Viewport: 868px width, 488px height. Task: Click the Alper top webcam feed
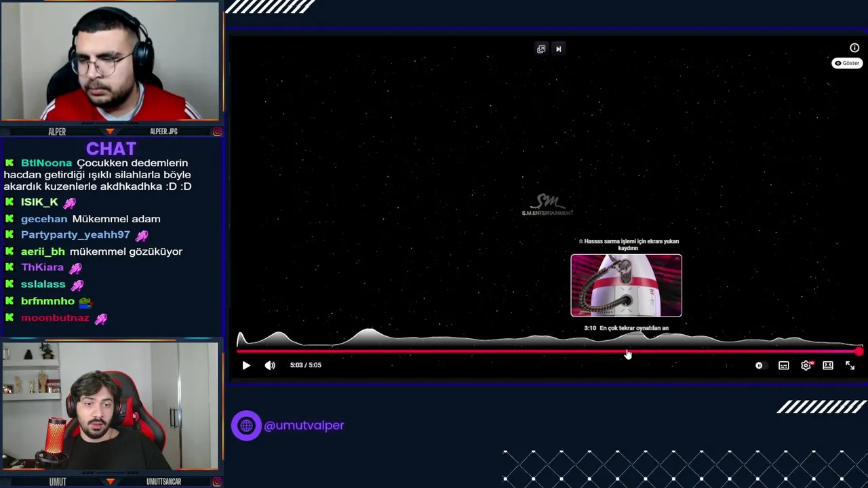[110, 62]
